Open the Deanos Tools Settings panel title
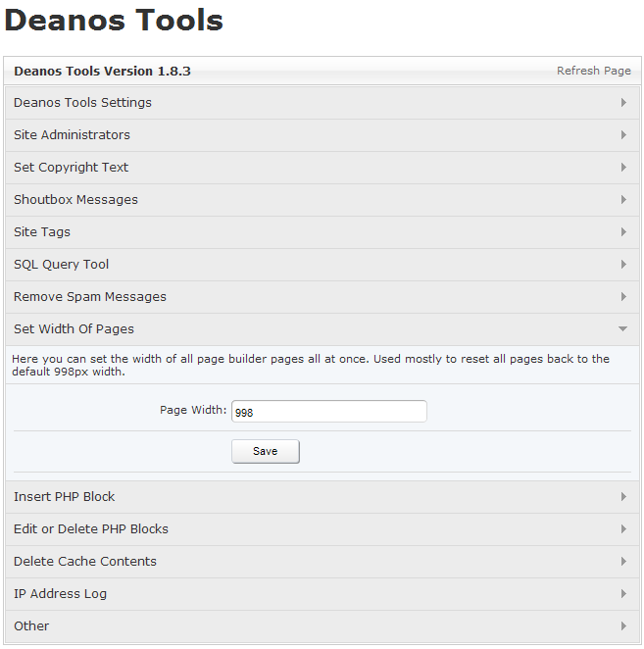This screenshot has width=644, height=649. click(x=82, y=103)
